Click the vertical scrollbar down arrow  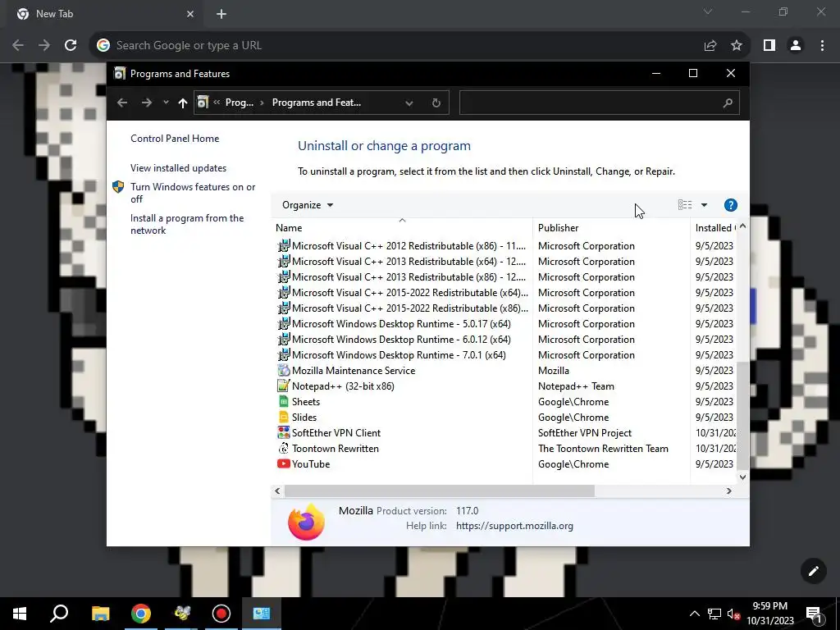pyautogui.click(x=742, y=477)
